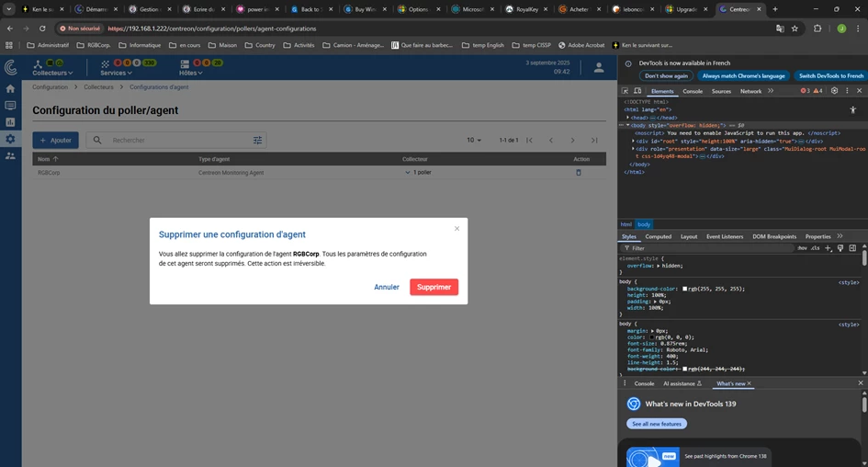This screenshot has width=868, height=467.
Task: Go to previous page of table
Action: click(x=551, y=140)
